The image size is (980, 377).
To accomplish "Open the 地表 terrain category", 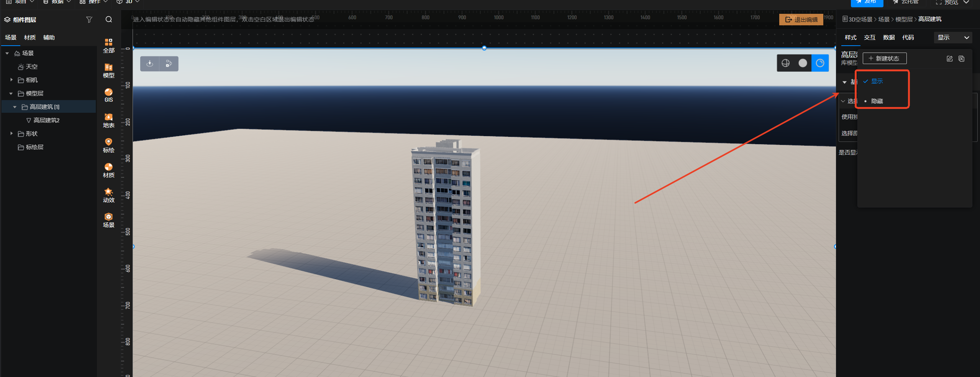I will pos(108,120).
